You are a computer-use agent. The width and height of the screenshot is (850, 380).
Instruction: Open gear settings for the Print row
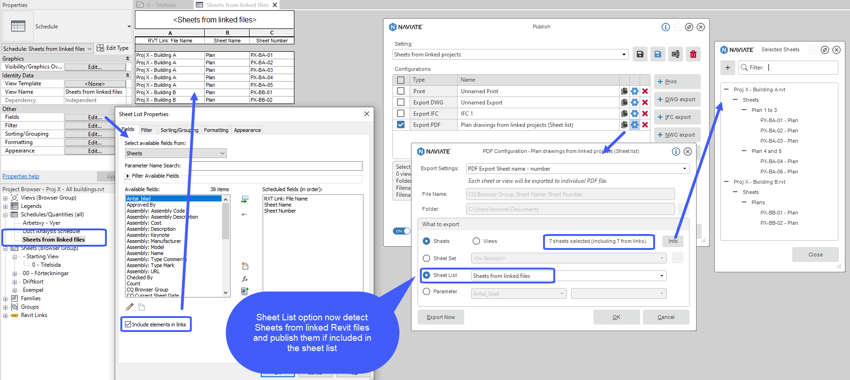(x=634, y=91)
